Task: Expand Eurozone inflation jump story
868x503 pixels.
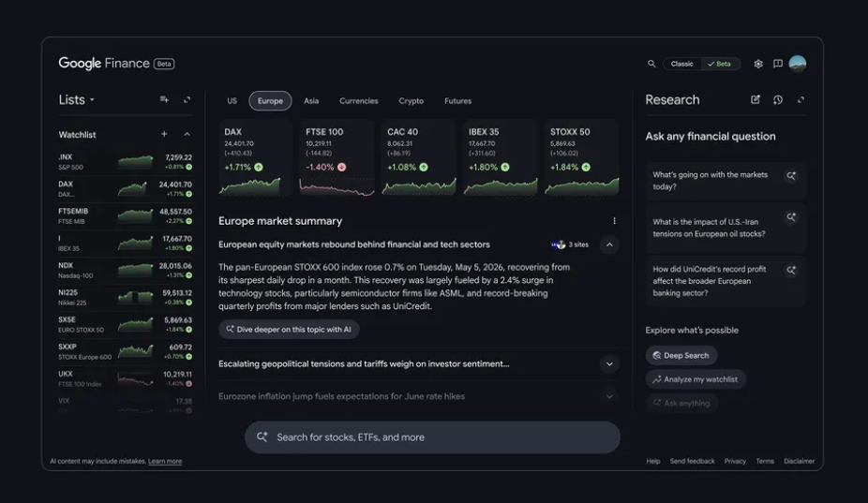Action: pos(609,396)
